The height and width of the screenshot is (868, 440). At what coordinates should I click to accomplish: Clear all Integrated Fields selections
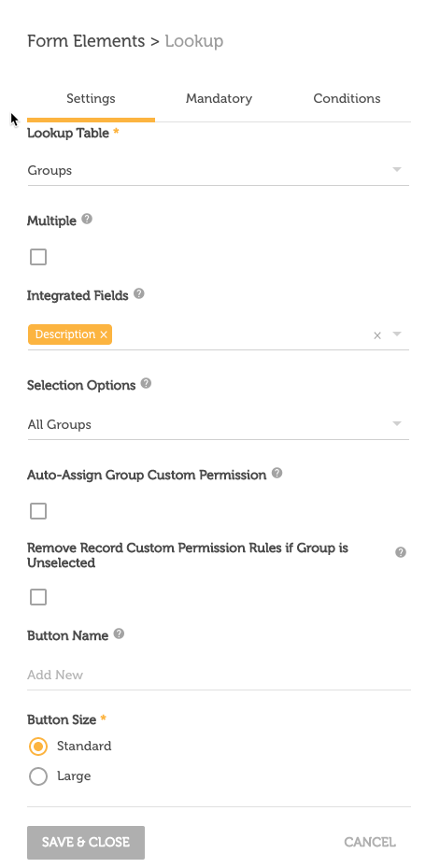click(x=377, y=335)
